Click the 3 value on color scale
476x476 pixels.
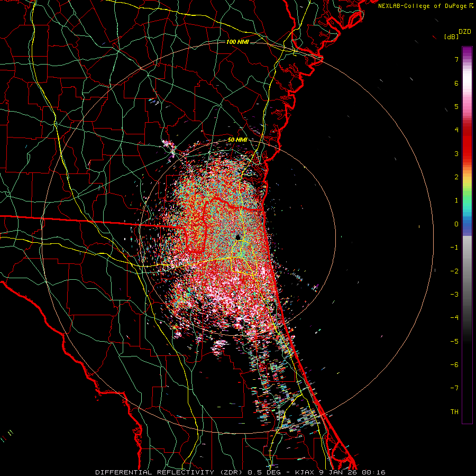point(456,153)
